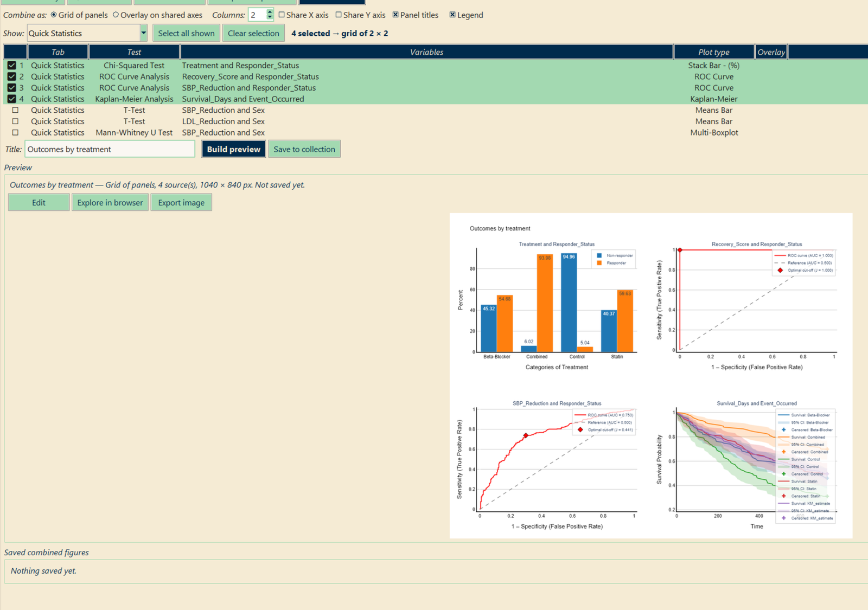Uncheck row 2 Recovery_Score ROC checkbox
Image resolution: width=868 pixels, height=610 pixels.
point(11,76)
